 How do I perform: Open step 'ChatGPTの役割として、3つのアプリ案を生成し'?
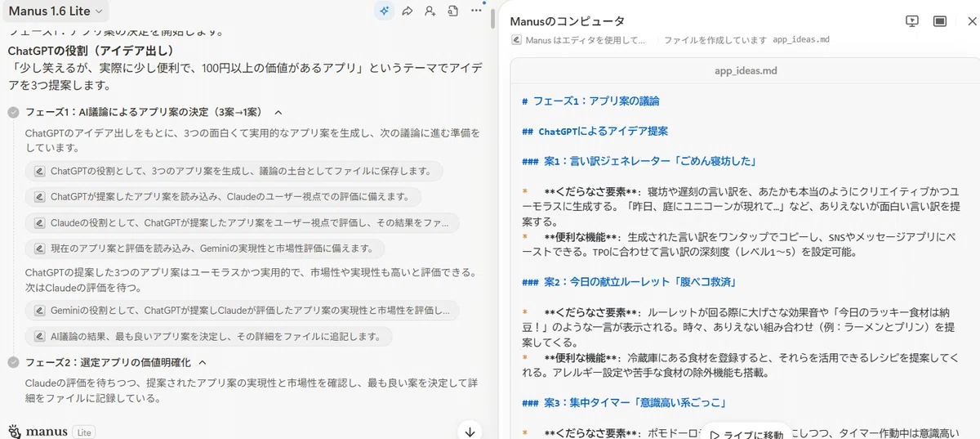234,172
